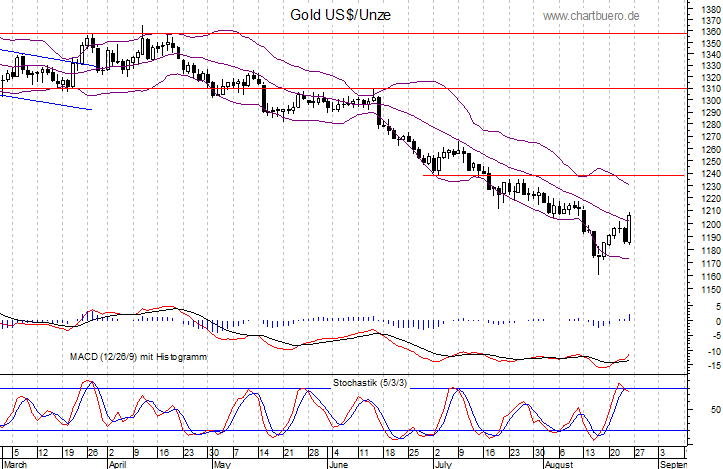The width and height of the screenshot is (723, 469).
Task: Click the Gold US$/Unze chart title
Action: pyautogui.click(x=339, y=14)
